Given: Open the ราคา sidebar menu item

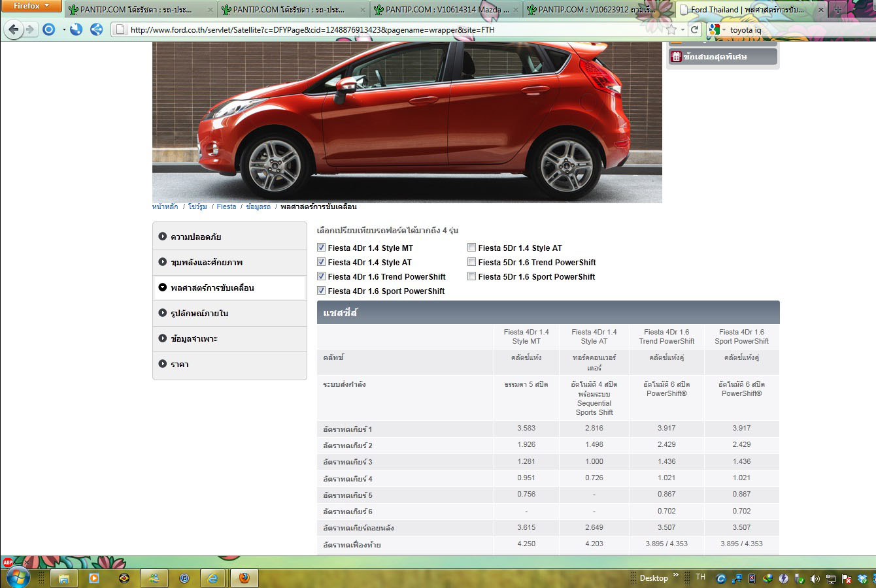Looking at the screenshot, I should [229, 365].
